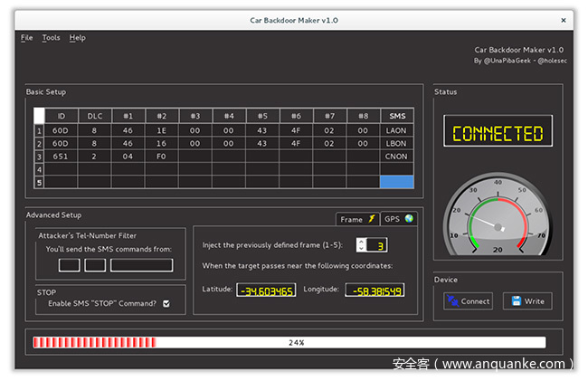Image resolution: width=588 pixels, height=381 pixels.
Task: Select the LAON SMS cell in row 1
Action: tap(396, 130)
